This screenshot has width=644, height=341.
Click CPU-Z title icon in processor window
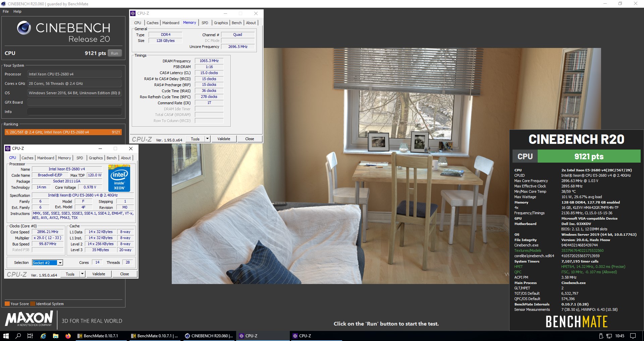click(8, 149)
